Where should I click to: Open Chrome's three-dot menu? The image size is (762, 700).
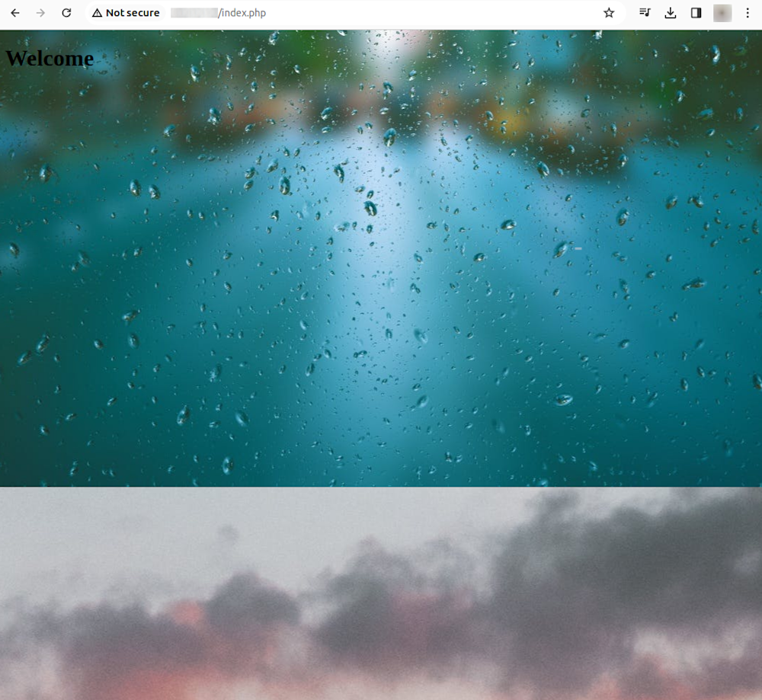pos(748,13)
